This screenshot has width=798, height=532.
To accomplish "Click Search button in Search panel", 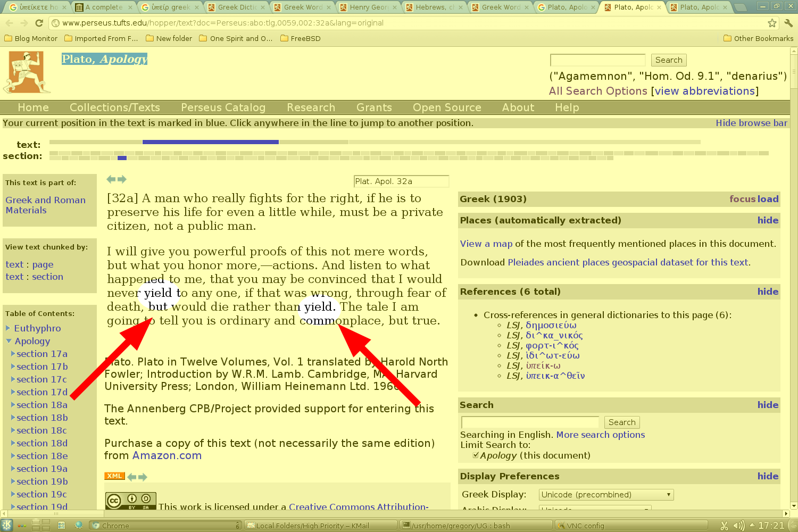I will click(622, 422).
